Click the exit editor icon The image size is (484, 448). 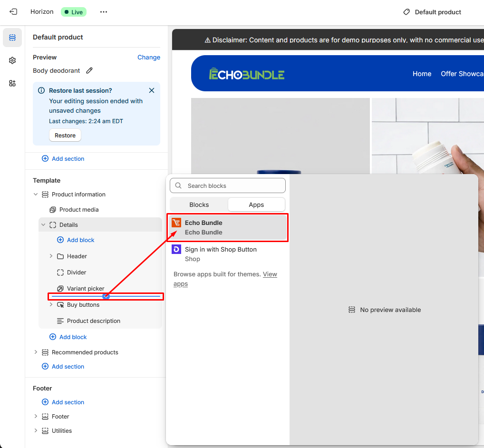click(x=13, y=12)
